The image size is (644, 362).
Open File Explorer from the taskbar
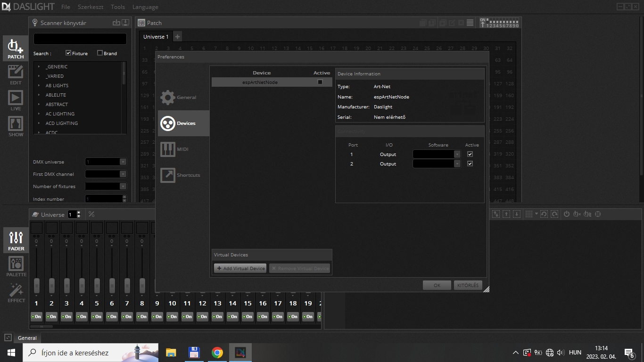pyautogui.click(x=171, y=353)
